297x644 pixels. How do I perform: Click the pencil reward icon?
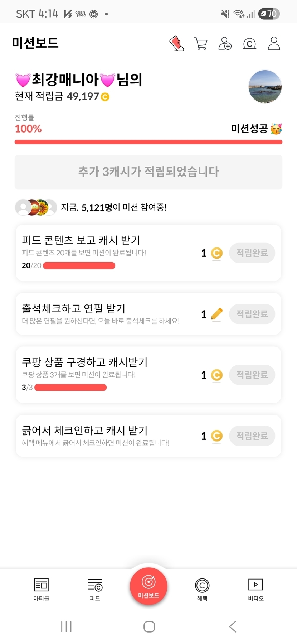pyautogui.click(x=216, y=314)
